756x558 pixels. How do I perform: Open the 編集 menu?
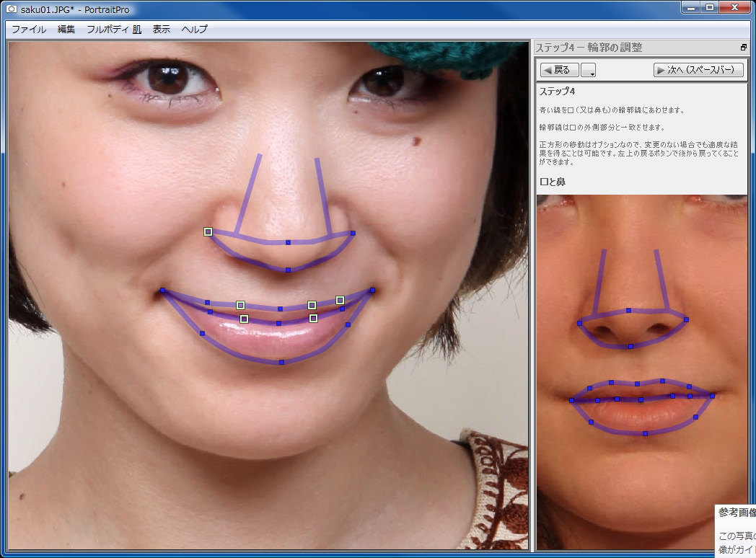point(66,30)
